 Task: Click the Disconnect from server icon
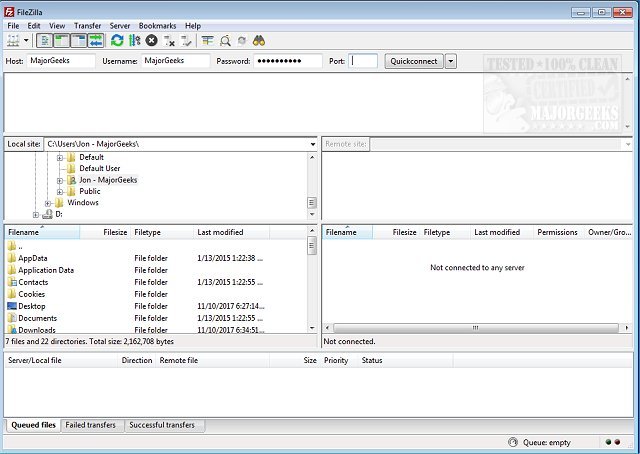tap(169, 40)
